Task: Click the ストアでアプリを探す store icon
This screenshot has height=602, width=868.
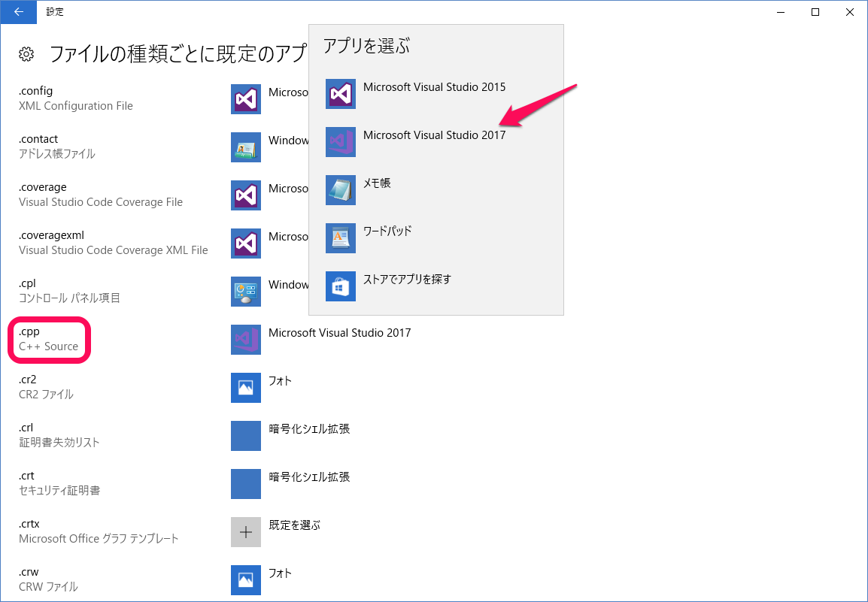Action: click(340, 286)
